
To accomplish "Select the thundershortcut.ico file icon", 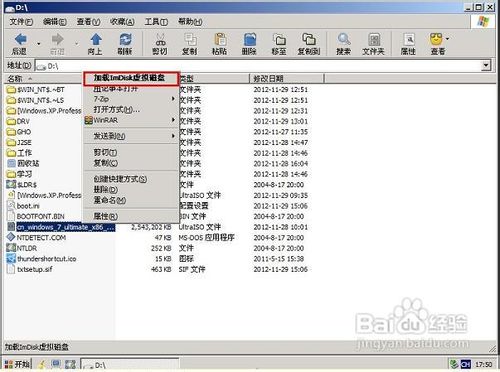I will [x=11, y=258].
